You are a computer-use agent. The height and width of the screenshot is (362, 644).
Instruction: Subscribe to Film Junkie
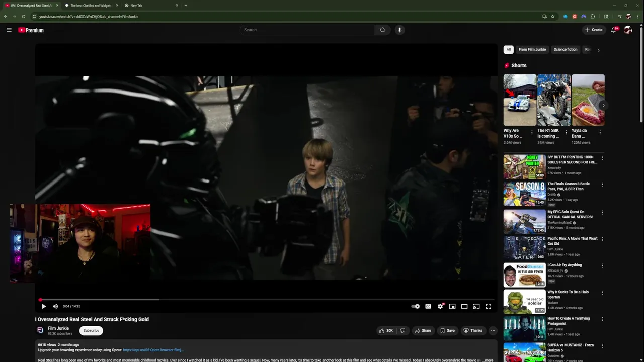click(91, 330)
